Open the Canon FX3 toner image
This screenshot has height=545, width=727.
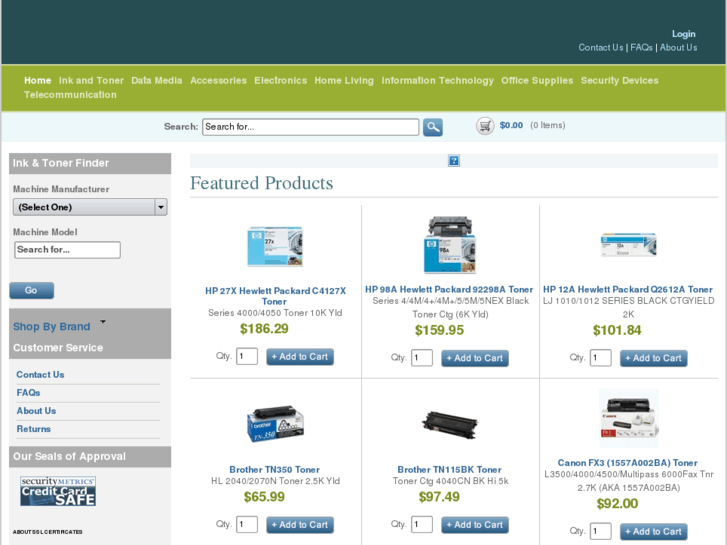point(629,418)
